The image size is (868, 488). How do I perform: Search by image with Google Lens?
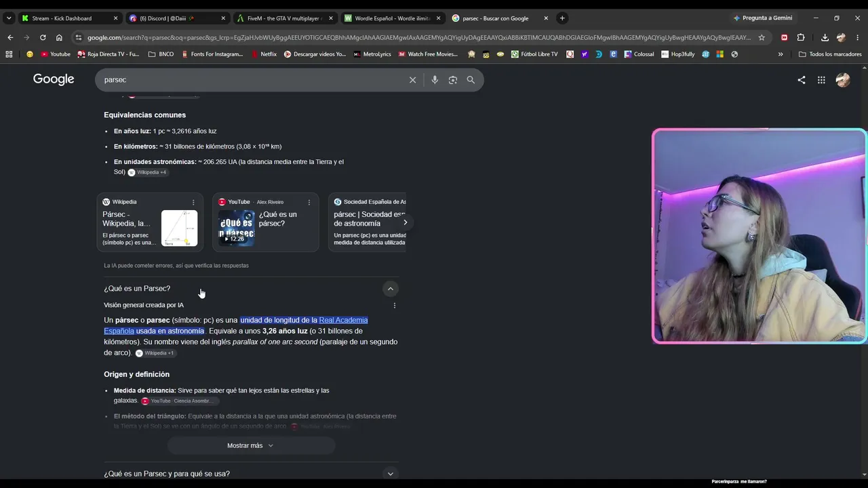tap(453, 80)
